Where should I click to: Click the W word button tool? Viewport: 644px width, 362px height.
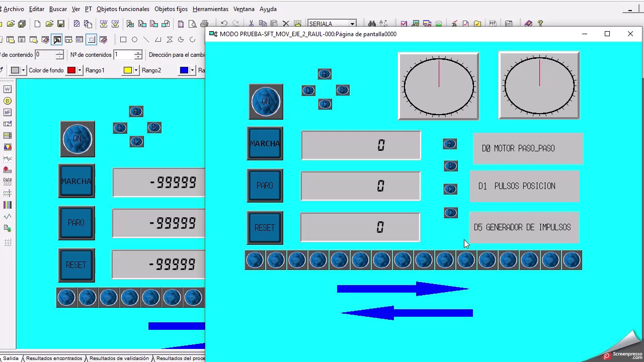[x=8, y=89]
